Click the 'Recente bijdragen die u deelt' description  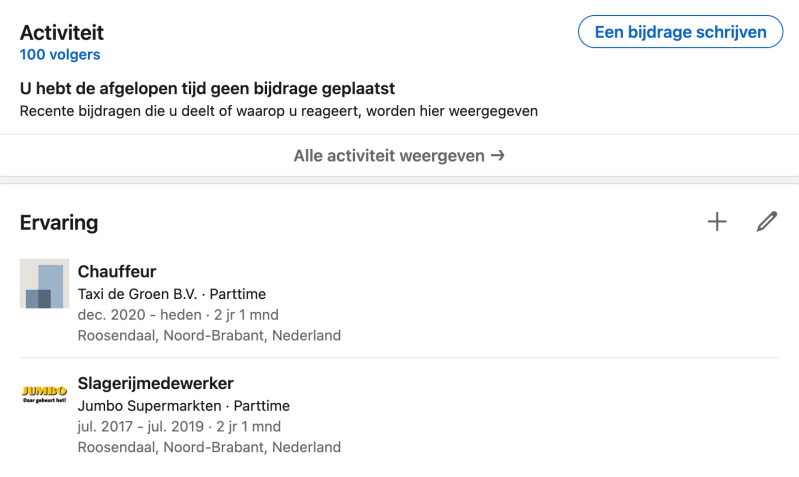pos(279,111)
